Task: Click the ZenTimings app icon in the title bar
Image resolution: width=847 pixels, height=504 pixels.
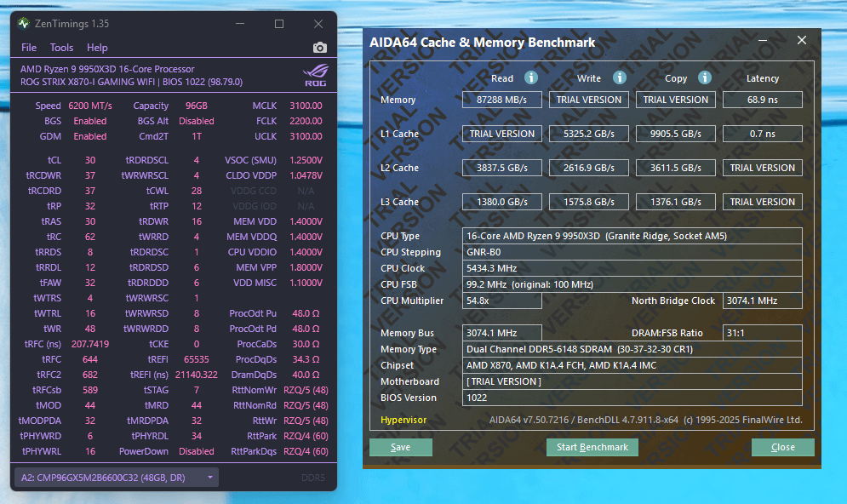Action: (x=23, y=23)
